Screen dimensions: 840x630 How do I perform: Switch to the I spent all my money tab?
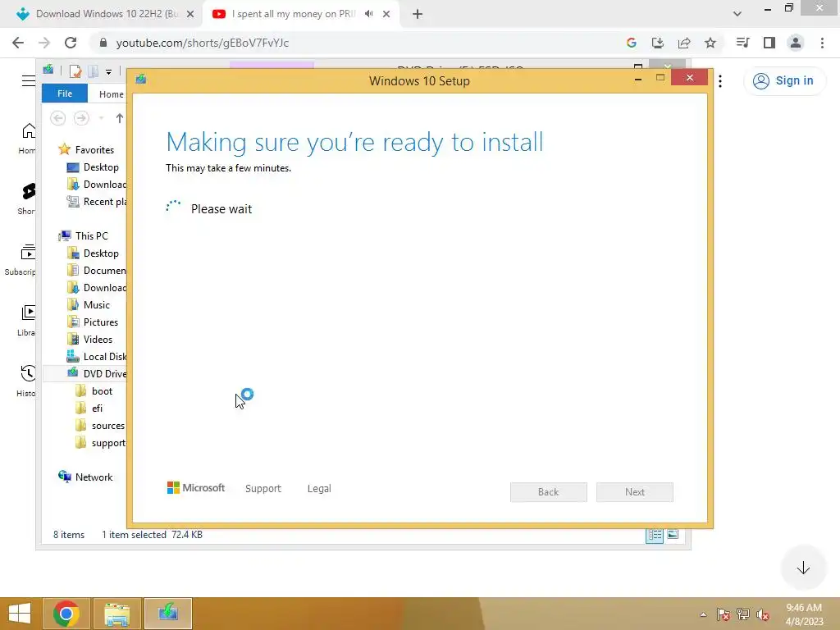294,14
